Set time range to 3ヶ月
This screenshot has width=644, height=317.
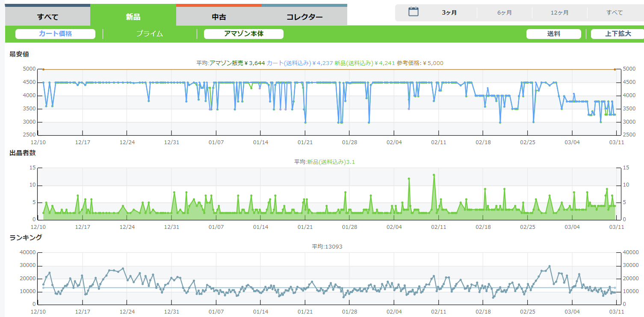point(449,13)
